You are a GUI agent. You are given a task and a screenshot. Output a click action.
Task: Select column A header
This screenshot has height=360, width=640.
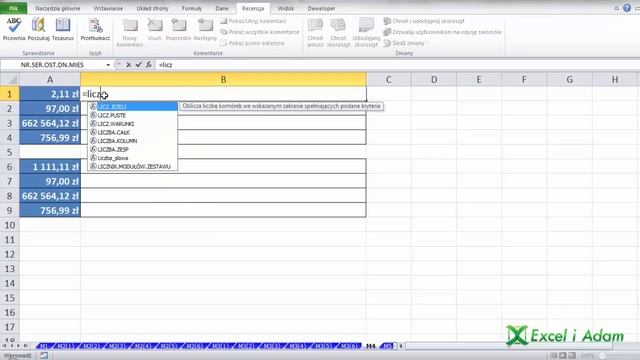click(50, 80)
